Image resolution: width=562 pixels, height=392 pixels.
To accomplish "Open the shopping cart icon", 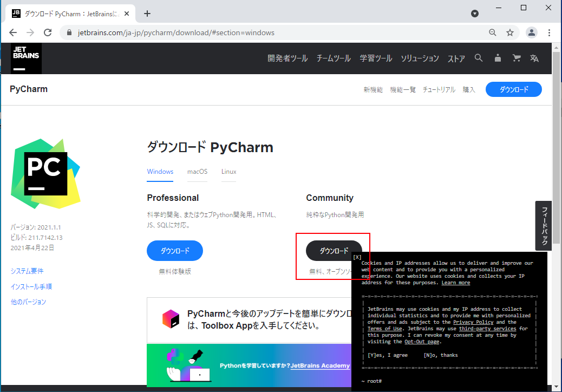I will (517, 58).
